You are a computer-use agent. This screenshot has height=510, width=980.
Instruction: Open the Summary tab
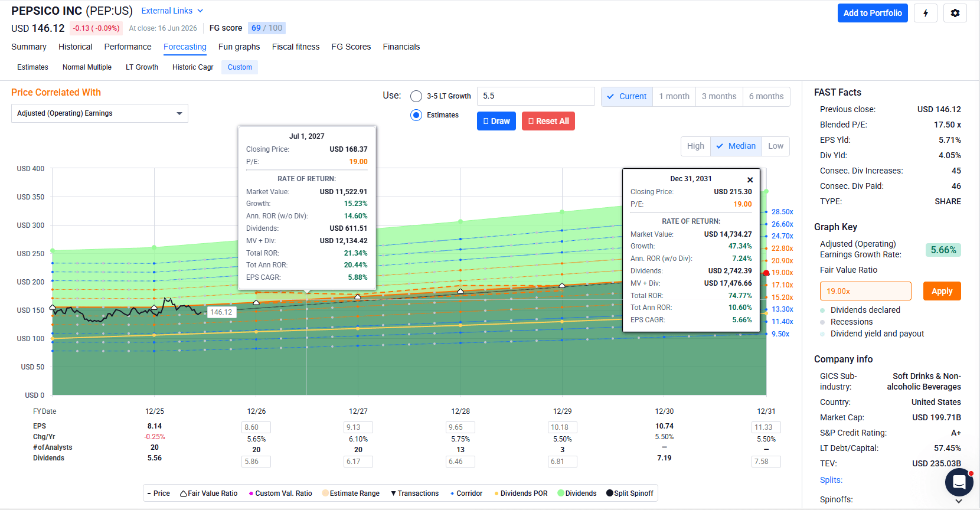28,47
